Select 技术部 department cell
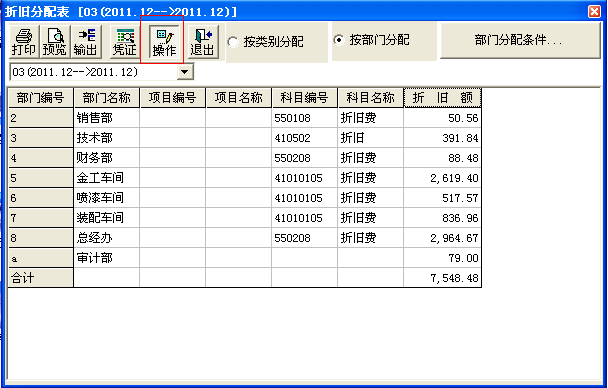Viewport: 608px width, 388px height. coord(107,138)
